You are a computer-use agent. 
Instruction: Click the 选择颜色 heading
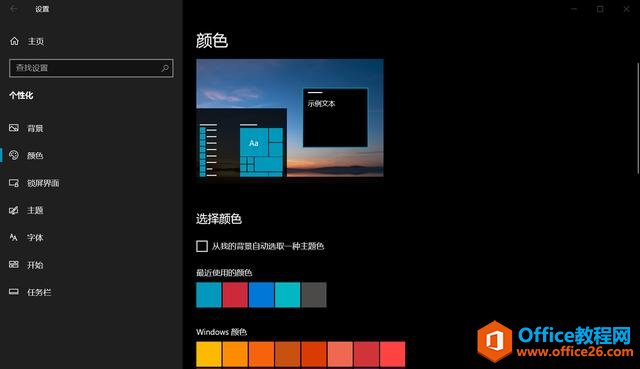219,219
